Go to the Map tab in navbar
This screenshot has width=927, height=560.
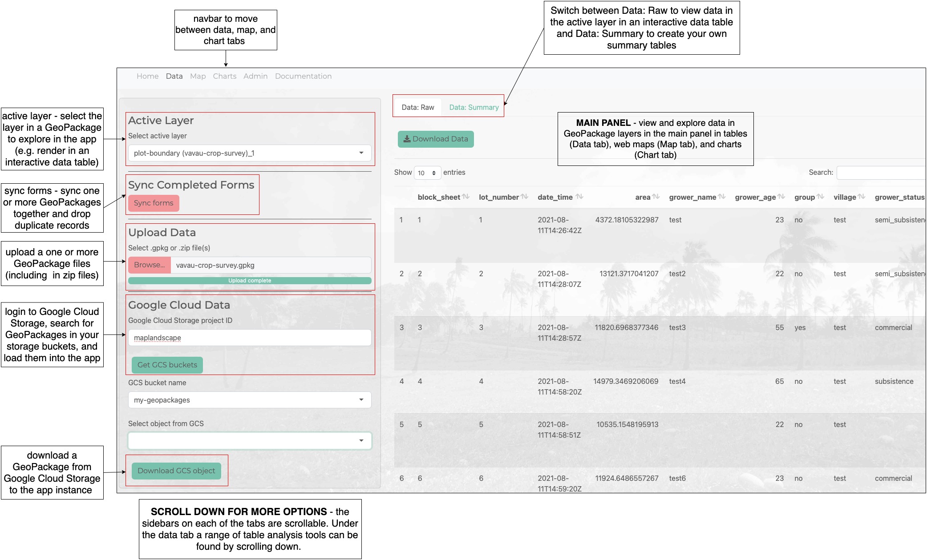tap(198, 76)
